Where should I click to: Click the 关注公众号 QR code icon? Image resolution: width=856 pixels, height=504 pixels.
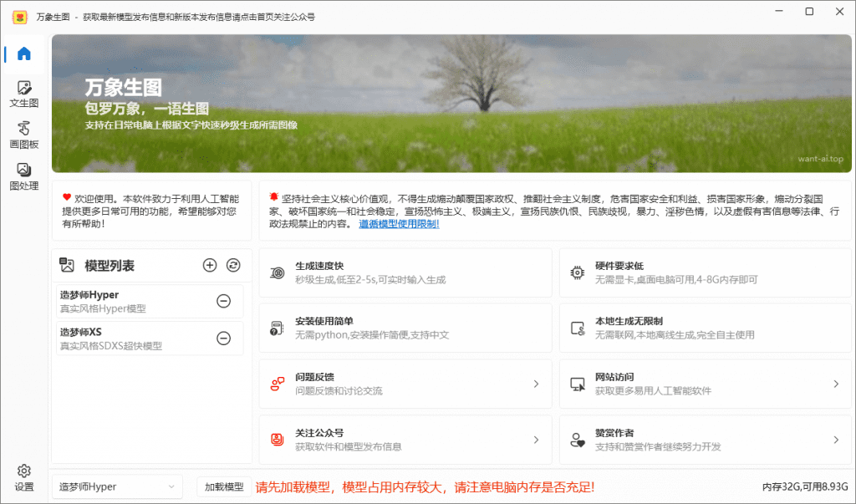(276, 439)
